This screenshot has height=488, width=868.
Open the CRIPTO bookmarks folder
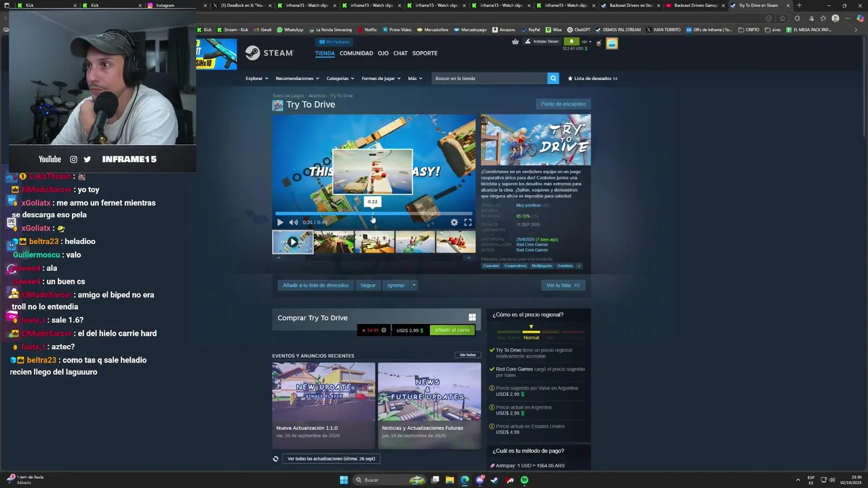(x=749, y=30)
